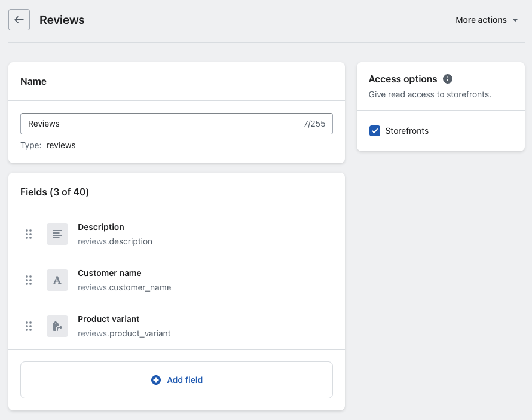
Task: Click the Customer name text type icon
Action: [57, 280]
